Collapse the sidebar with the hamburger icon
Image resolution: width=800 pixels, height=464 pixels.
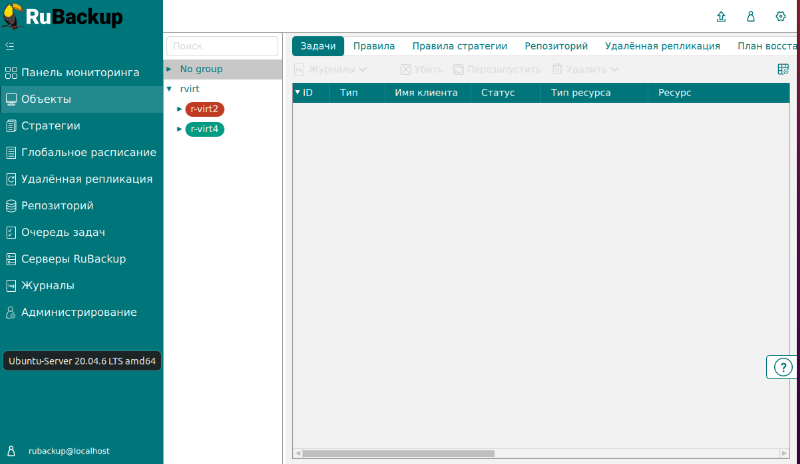click(x=10, y=46)
